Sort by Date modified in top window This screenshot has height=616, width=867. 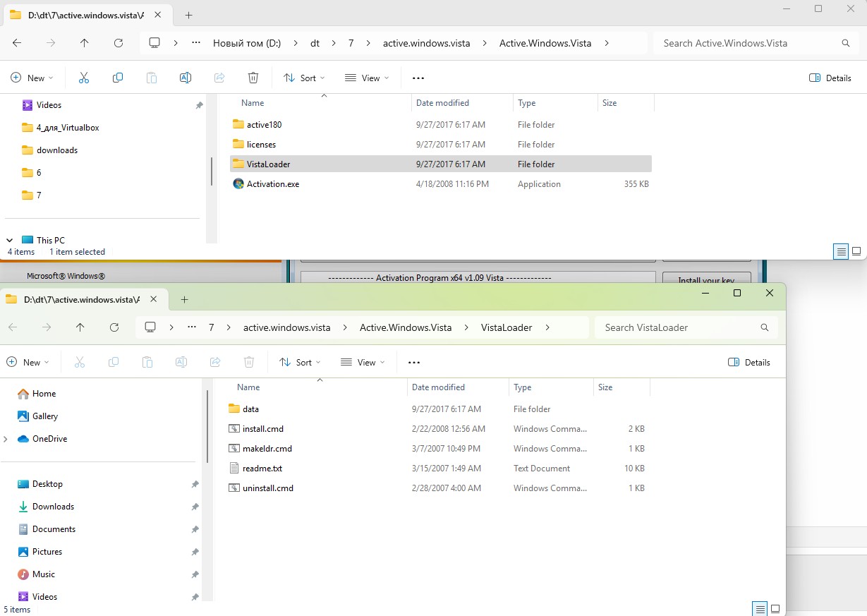pyautogui.click(x=442, y=103)
